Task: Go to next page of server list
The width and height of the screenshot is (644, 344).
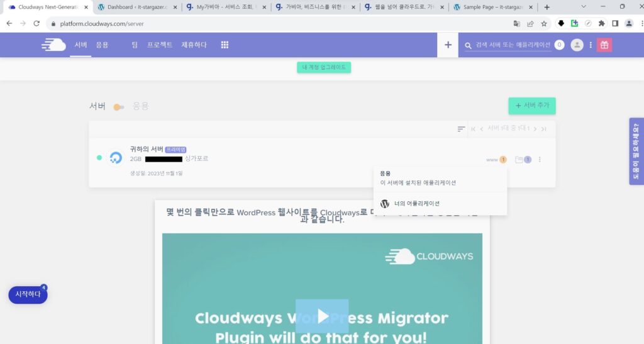Action: click(x=535, y=129)
